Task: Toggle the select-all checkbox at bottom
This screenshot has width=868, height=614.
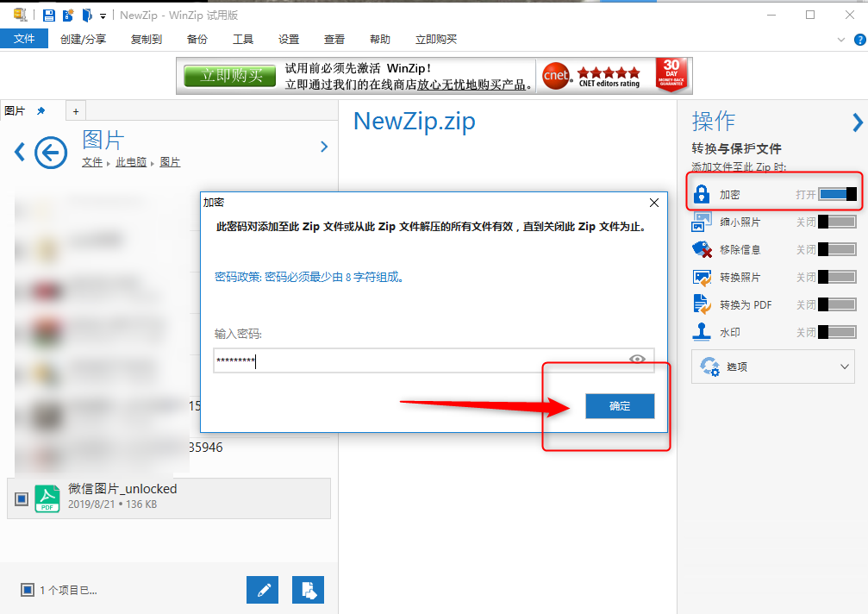Action: (27, 590)
